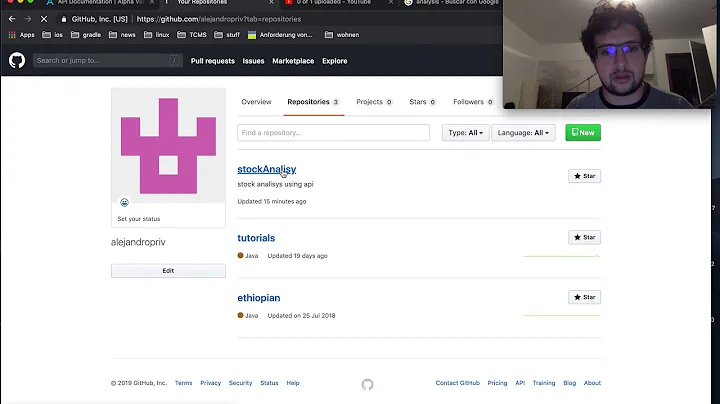
Task: Go back with browser back arrow
Action: [12, 19]
